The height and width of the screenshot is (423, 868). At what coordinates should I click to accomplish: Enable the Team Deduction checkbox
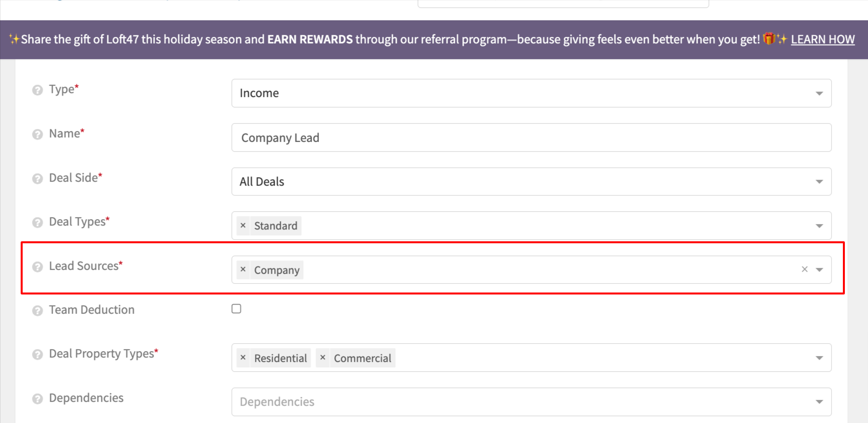(236, 309)
